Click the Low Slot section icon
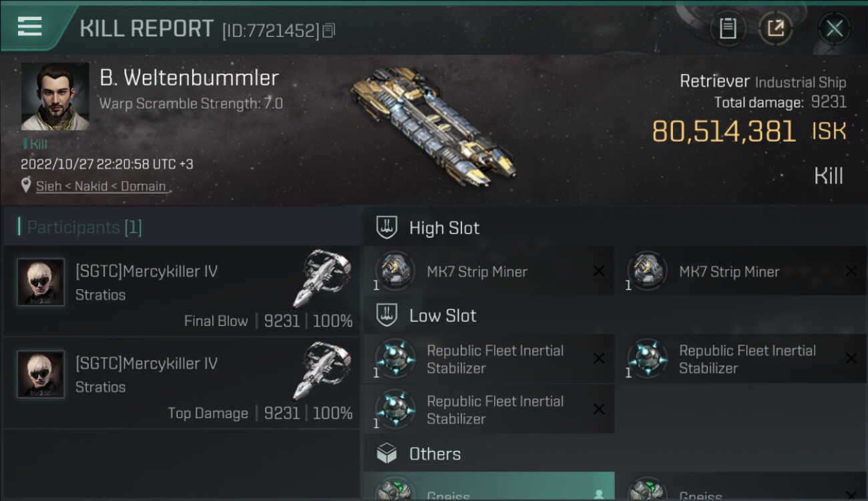Image resolution: width=868 pixels, height=501 pixels. point(387,315)
